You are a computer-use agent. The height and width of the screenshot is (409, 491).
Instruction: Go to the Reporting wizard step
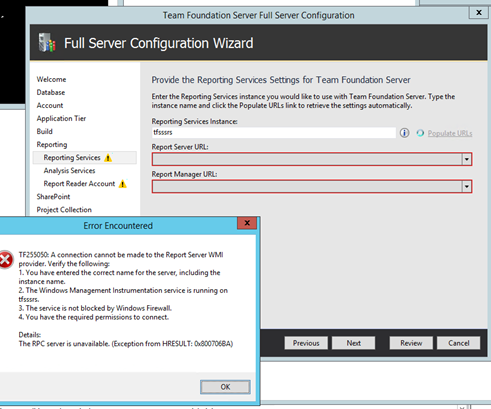point(52,144)
